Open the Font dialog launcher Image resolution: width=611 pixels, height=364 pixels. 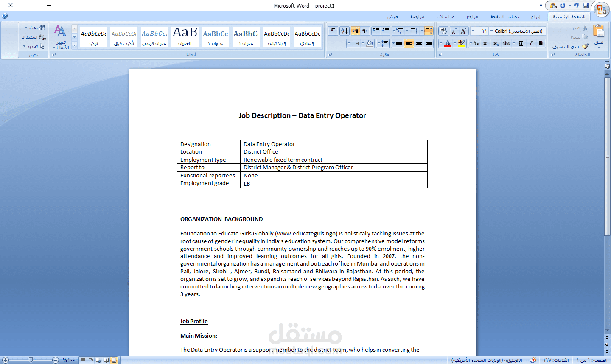point(440,55)
